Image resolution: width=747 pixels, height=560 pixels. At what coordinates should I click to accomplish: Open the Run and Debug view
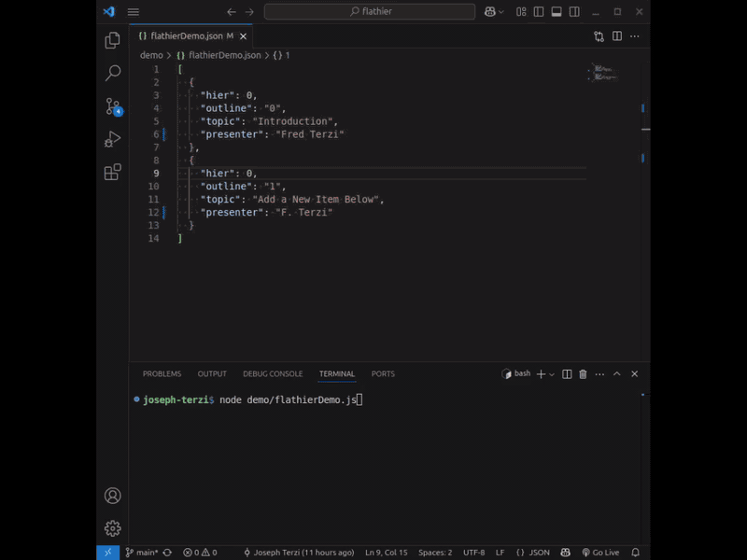point(112,139)
